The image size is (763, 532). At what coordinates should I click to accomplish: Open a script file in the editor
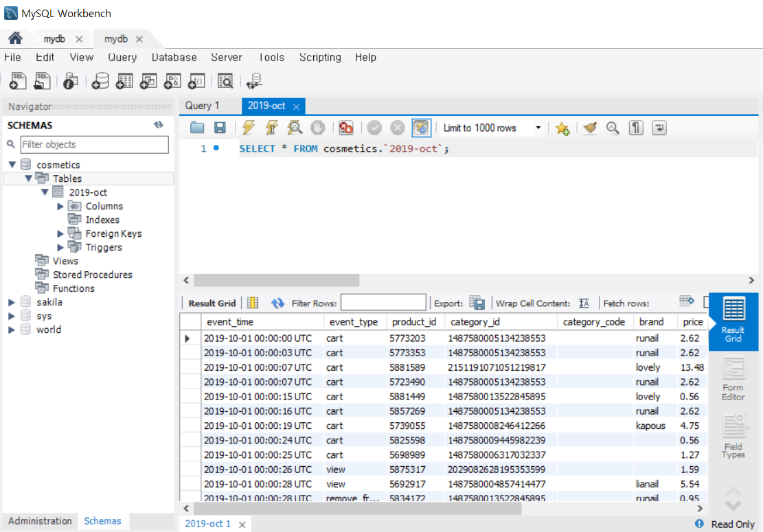197,128
